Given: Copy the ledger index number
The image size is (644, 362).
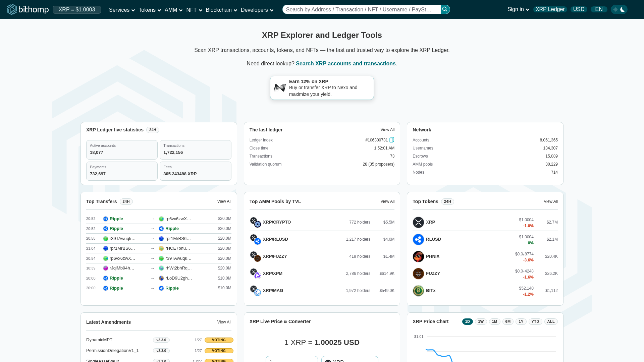Looking at the screenshot, I should coord(392,140).
